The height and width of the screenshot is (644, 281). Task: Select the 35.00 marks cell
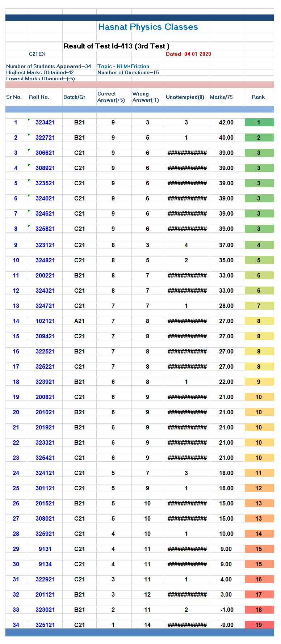[226, 260]
